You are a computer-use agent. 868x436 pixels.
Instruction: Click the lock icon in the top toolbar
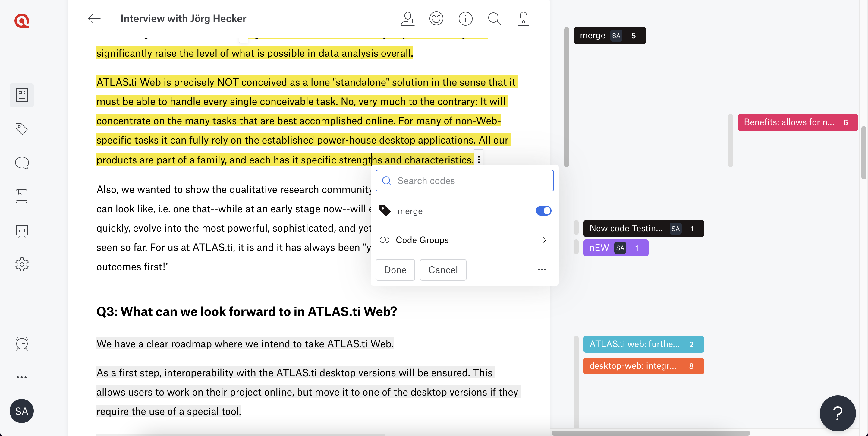pyautogui.click(x=523, y=19)
